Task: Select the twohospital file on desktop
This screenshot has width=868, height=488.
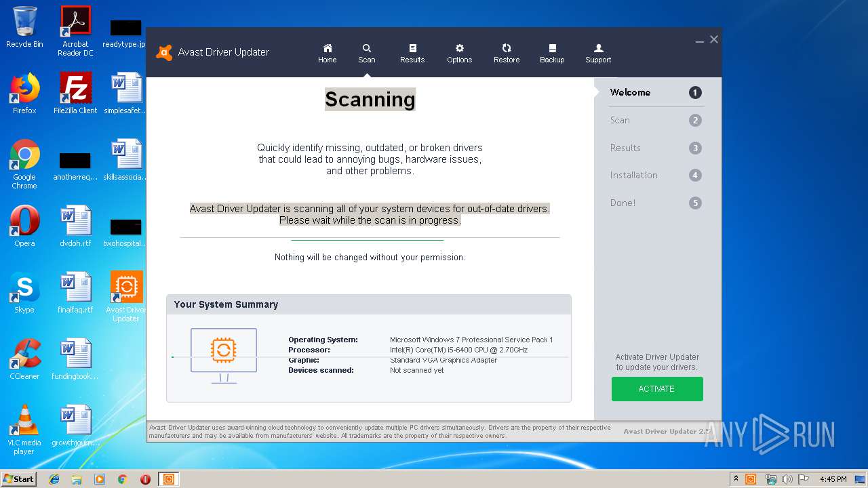Action: 126,233
